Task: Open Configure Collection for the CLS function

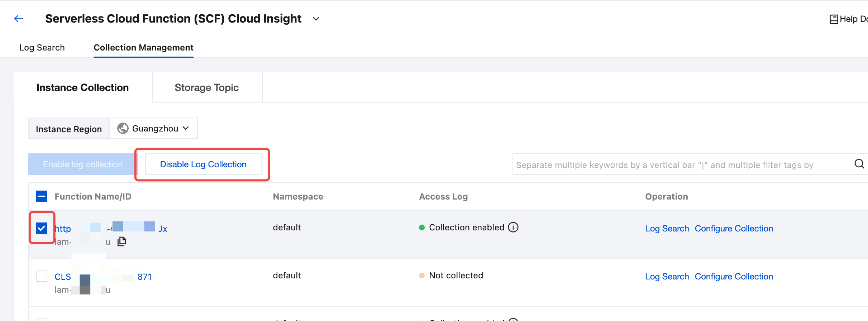Action: pyautogui.click(x=734, y=277)
